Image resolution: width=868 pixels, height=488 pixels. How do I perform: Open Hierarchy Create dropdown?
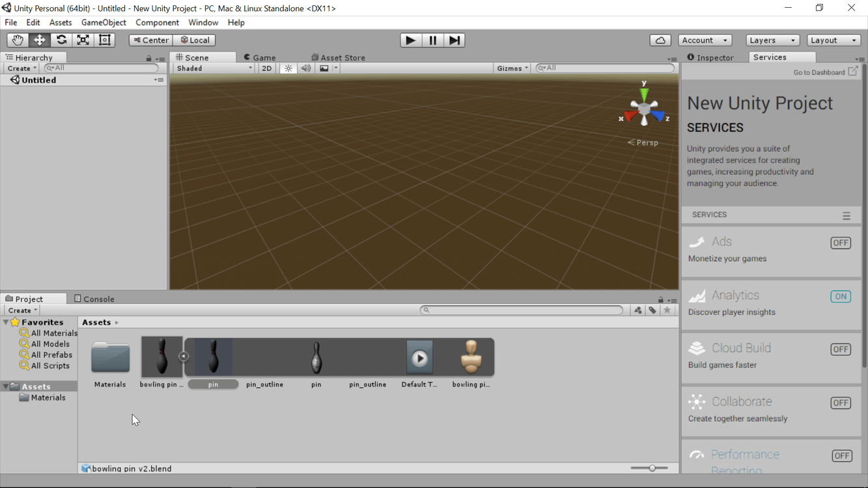pos(21,68)
